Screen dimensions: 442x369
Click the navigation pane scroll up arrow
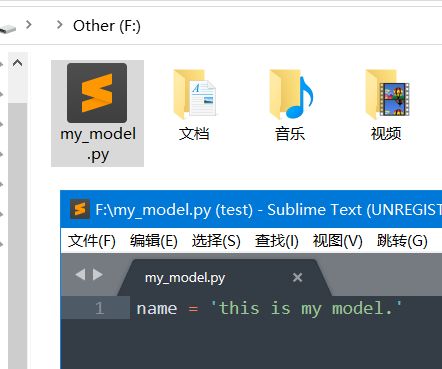(x=17, y=63)
